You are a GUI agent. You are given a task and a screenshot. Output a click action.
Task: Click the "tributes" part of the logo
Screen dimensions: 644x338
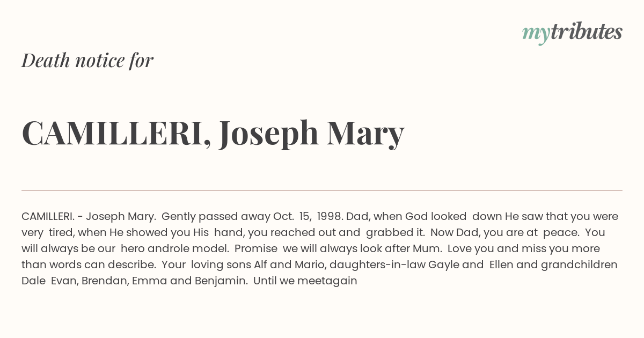click(x=586, y=32)
